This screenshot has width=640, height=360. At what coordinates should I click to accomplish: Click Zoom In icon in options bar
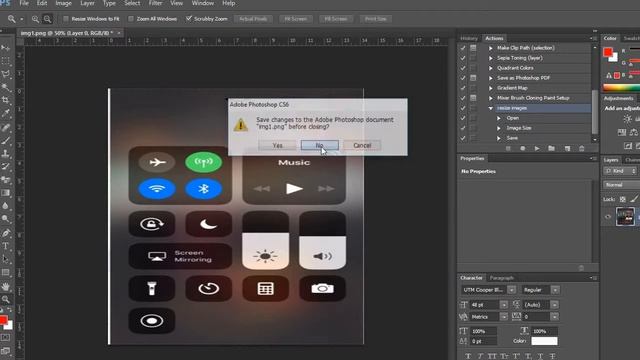(x=36, y=19)
